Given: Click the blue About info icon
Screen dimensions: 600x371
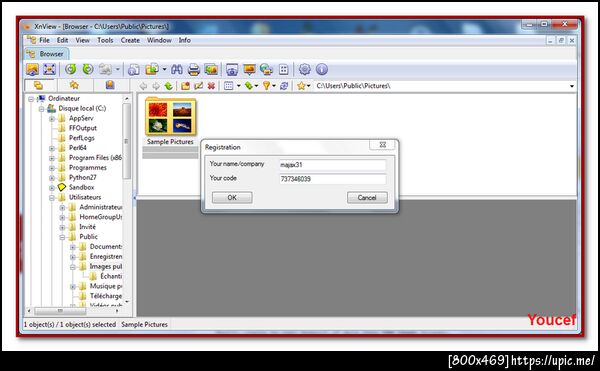Looking at the screenshot, I should (322, 69).
